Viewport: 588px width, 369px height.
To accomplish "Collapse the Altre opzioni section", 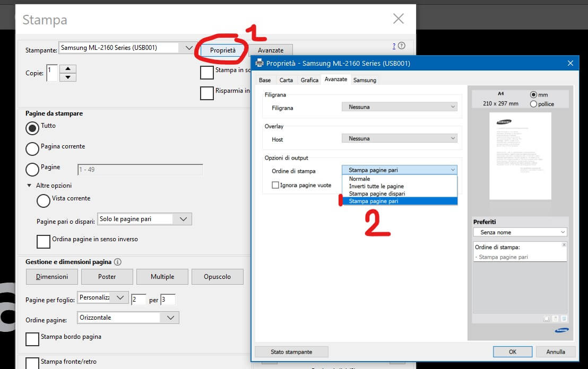I will 29,186.
